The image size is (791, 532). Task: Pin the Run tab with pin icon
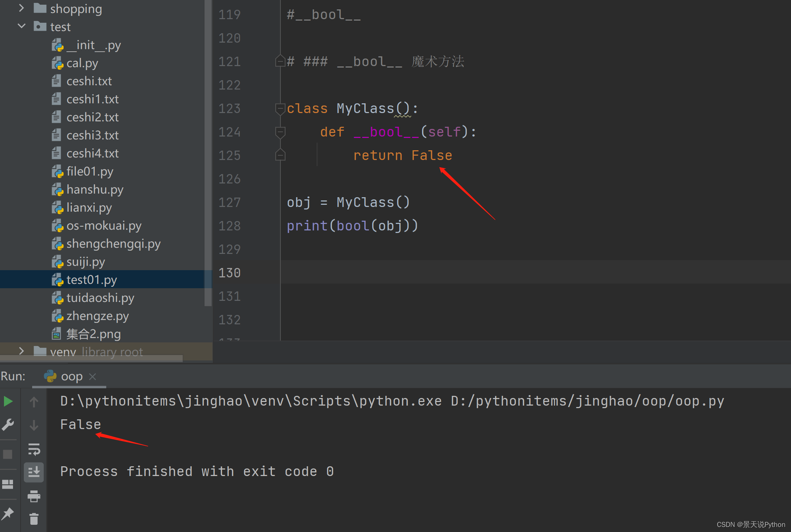8,514
